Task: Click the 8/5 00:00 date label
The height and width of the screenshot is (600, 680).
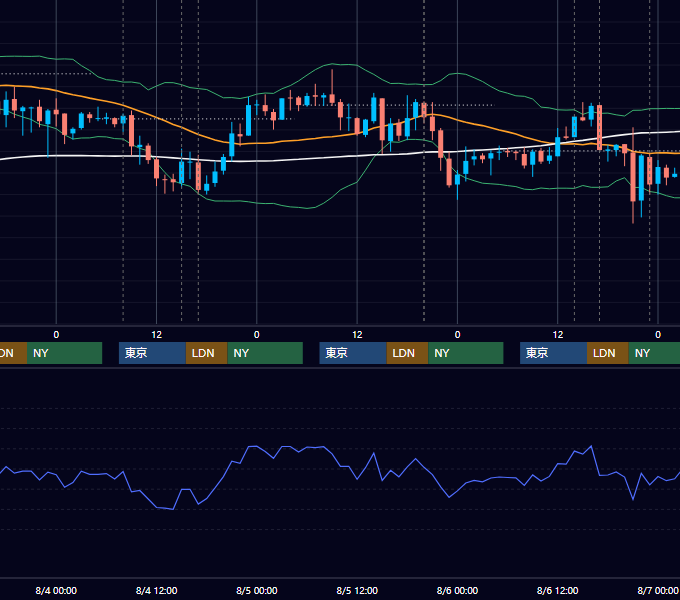Action: 257,590
